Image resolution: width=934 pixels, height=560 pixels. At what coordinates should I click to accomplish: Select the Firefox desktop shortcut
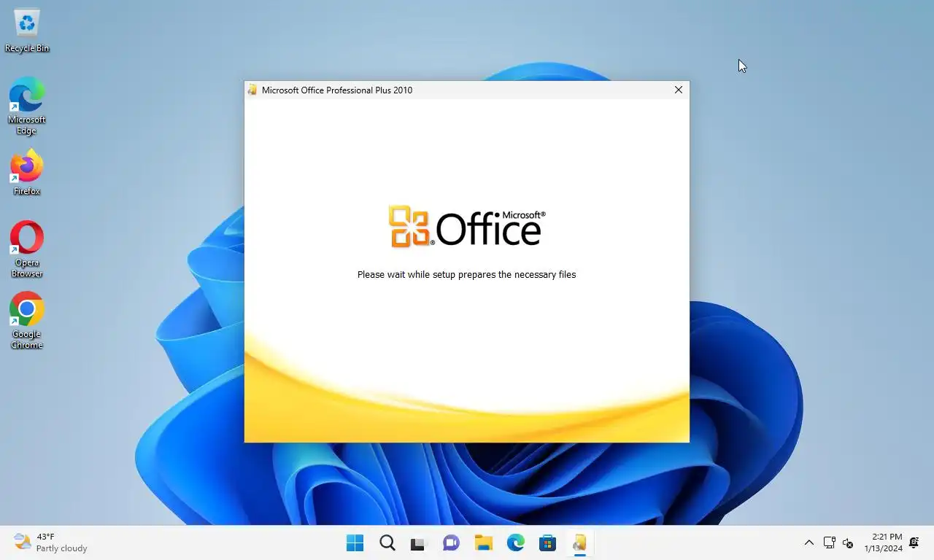[x=27, y=173]
